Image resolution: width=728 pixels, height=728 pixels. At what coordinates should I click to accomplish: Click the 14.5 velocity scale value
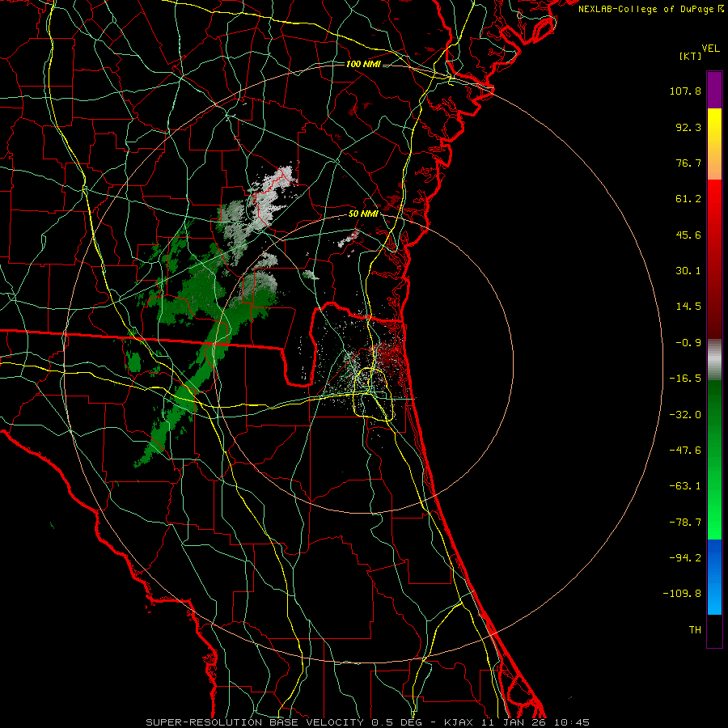688,307
